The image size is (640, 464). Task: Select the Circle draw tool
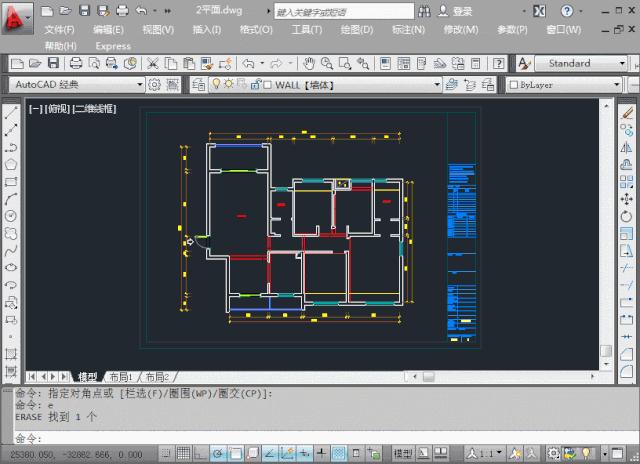coord(11,215)
